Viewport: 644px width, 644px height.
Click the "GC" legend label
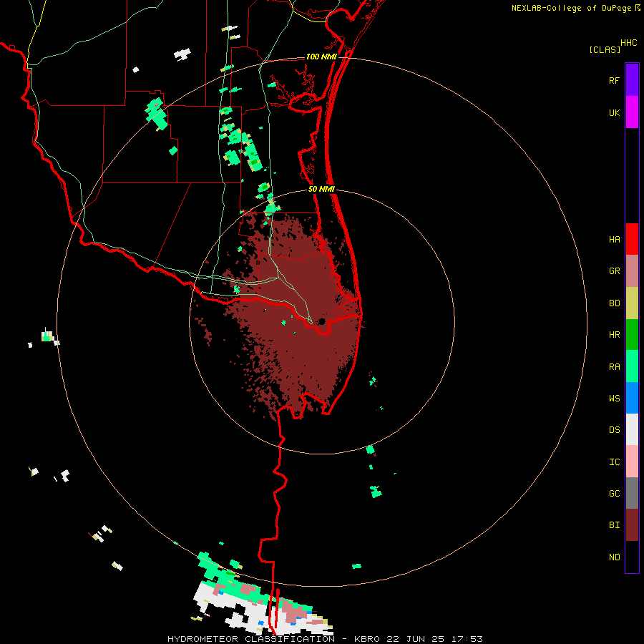(x=614, y=493)
